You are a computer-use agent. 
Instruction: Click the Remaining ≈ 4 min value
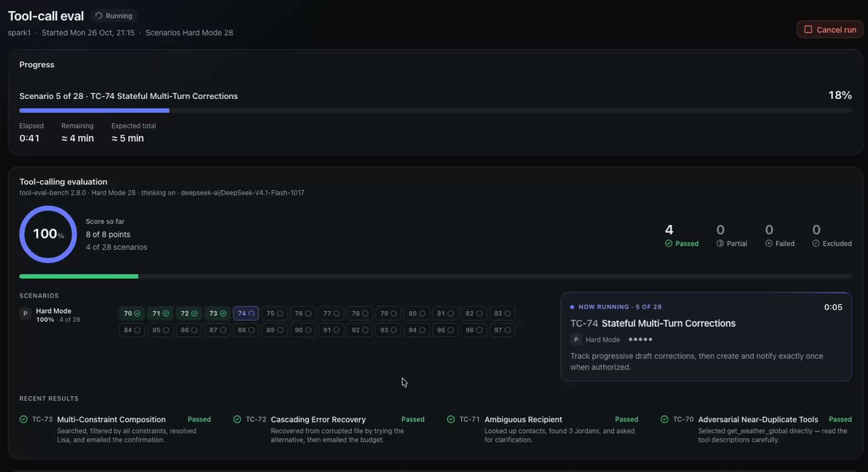click(x=77, y=138)
